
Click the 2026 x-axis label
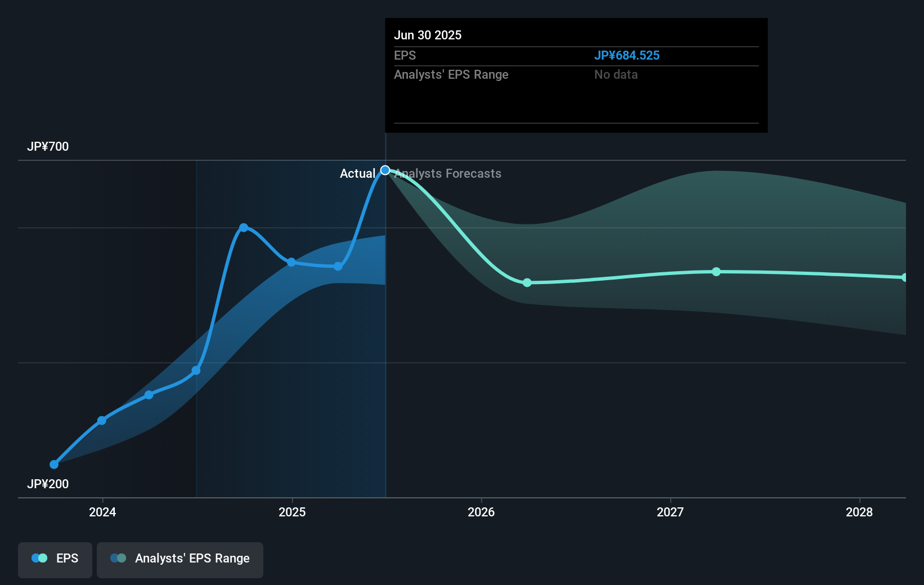pyautogui.click(x=481, y=512)
